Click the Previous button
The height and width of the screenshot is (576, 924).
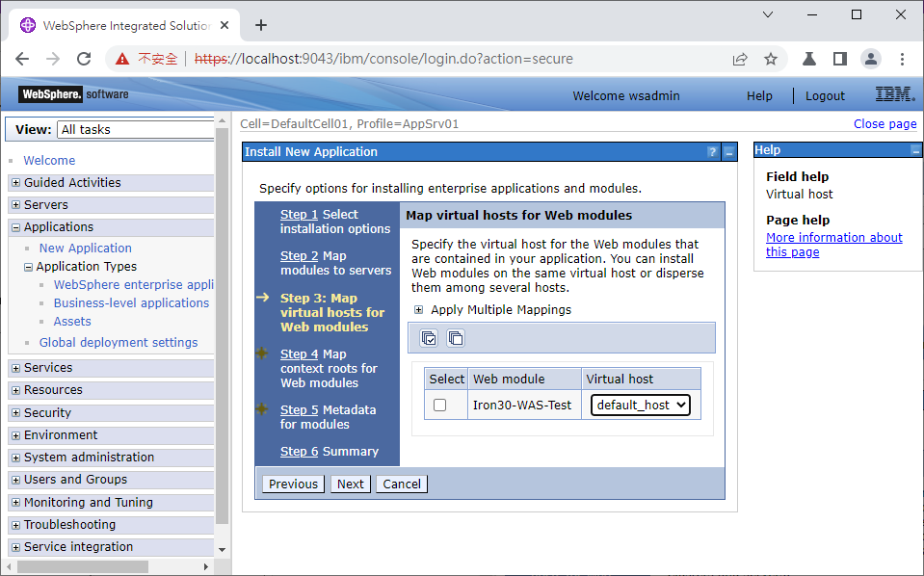click(293, 484)
